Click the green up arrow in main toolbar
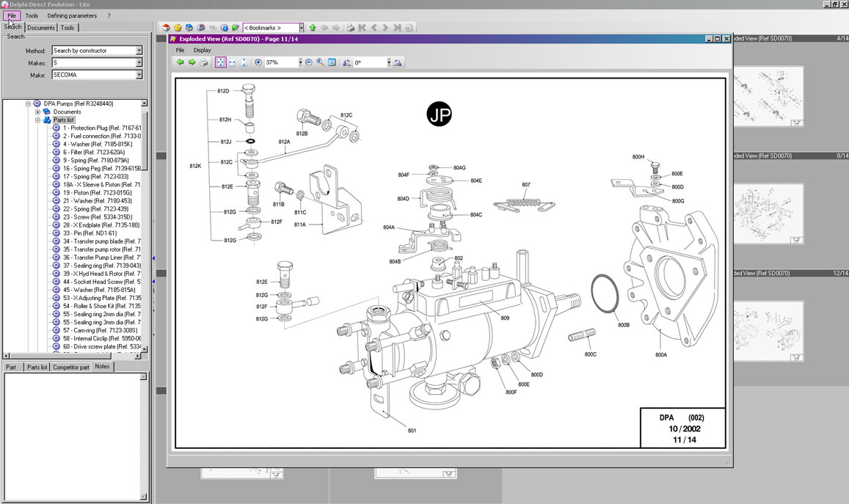Viewport: 849px width, 504px height. pyautogui.click(x=313, y=28)
